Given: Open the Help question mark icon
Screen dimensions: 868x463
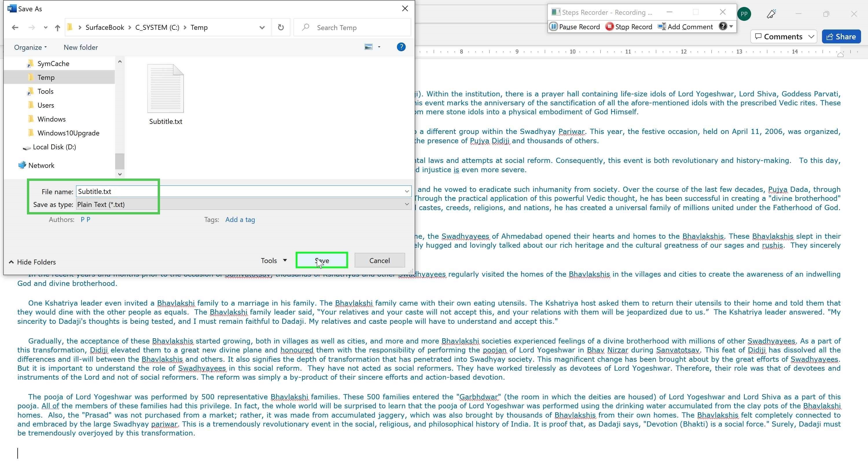Looking at the screenshot, I should pyautogui.click(x=401, y=47).
